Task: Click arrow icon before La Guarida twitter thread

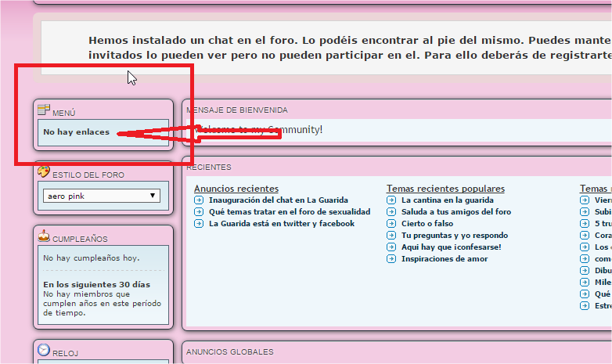Action: click(199, 224)
